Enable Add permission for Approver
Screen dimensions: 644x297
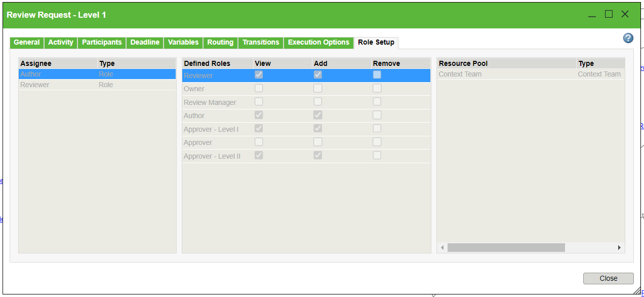pos(317,142)
